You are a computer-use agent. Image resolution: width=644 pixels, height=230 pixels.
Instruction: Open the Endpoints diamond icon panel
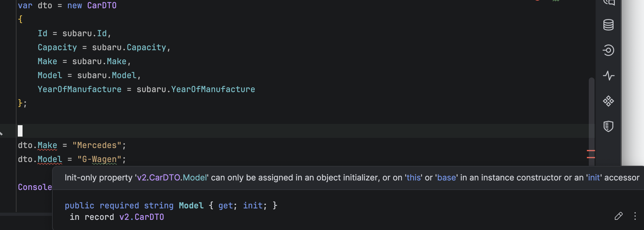point(608,102)
